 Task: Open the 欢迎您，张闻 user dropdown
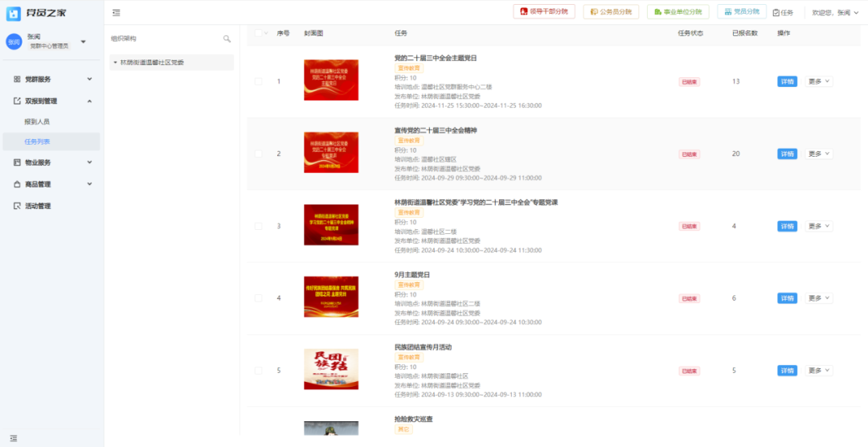point(835,12)
